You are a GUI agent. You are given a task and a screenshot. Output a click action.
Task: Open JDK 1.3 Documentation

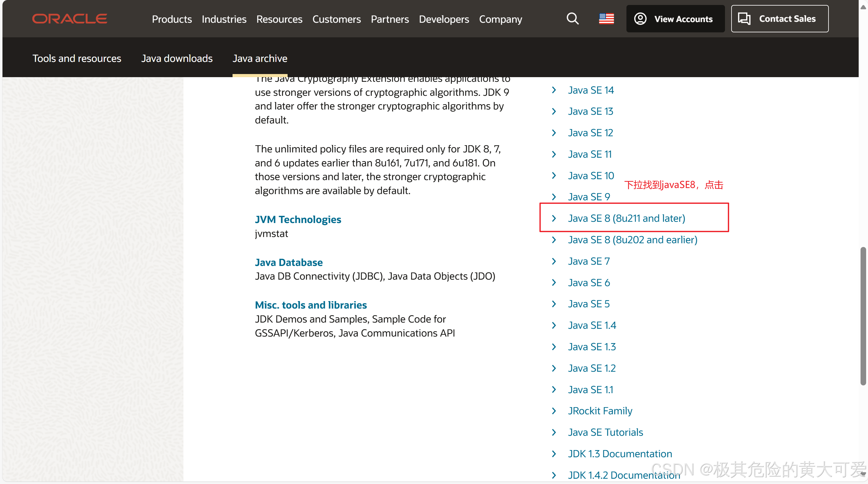(619, 454)
